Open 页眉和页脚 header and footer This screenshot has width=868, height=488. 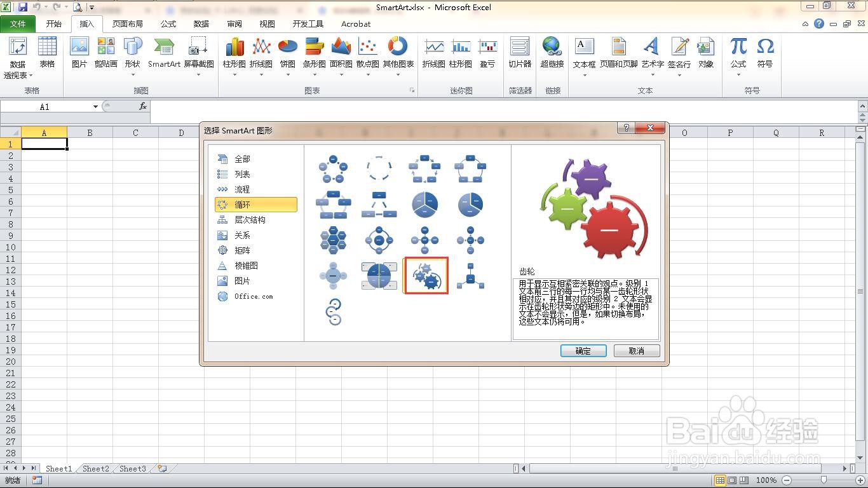click(618, 53)
